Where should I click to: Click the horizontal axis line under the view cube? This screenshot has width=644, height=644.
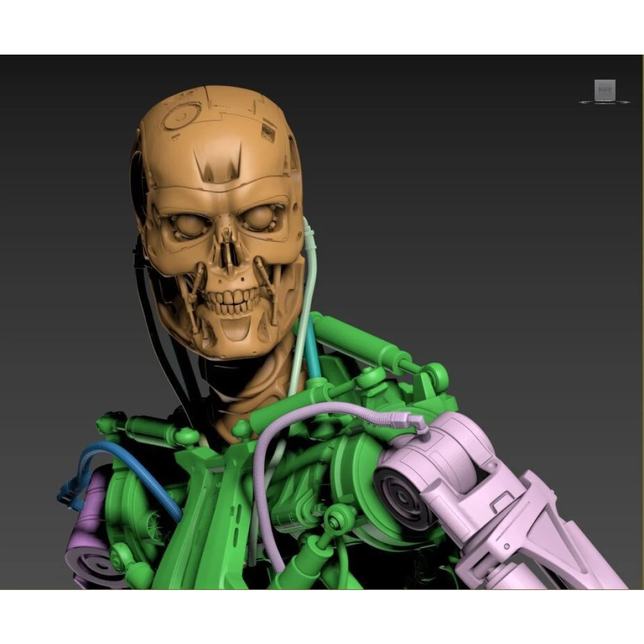(604, 103)
